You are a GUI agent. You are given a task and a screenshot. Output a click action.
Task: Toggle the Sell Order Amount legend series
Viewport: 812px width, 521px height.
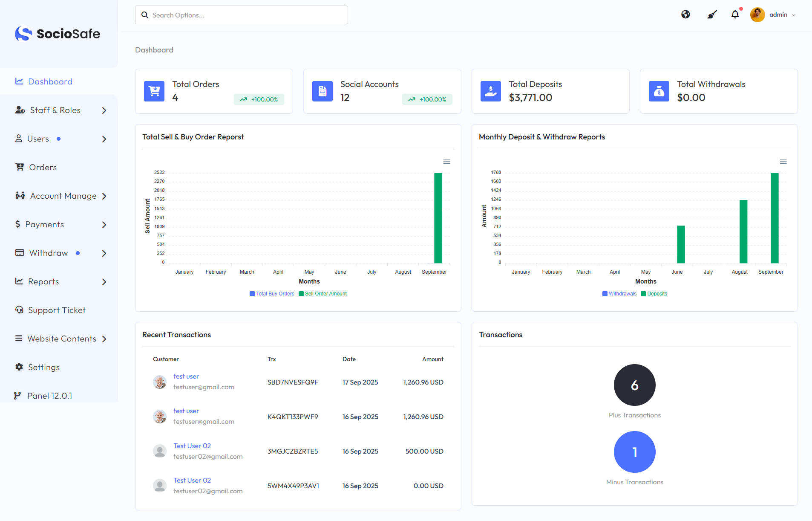[x=323, y=294]
